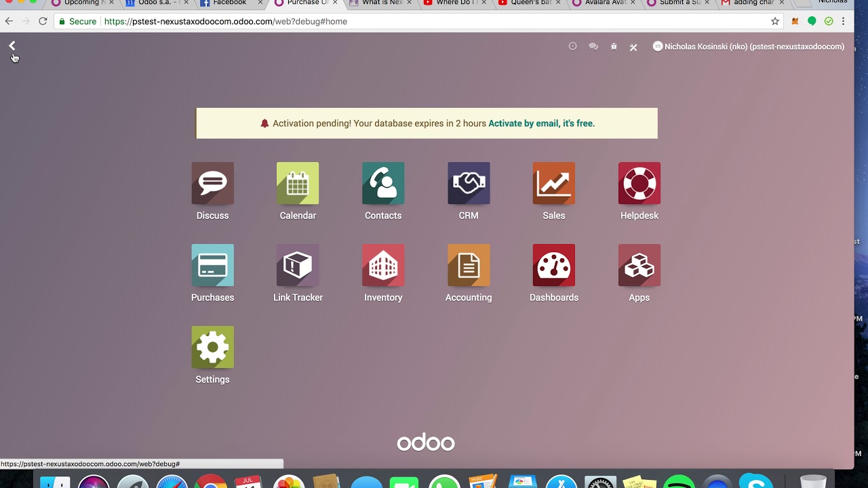Screen dimensions: 868x488
Task: Open the activities clock icon
Action: [x=572, y=46]
